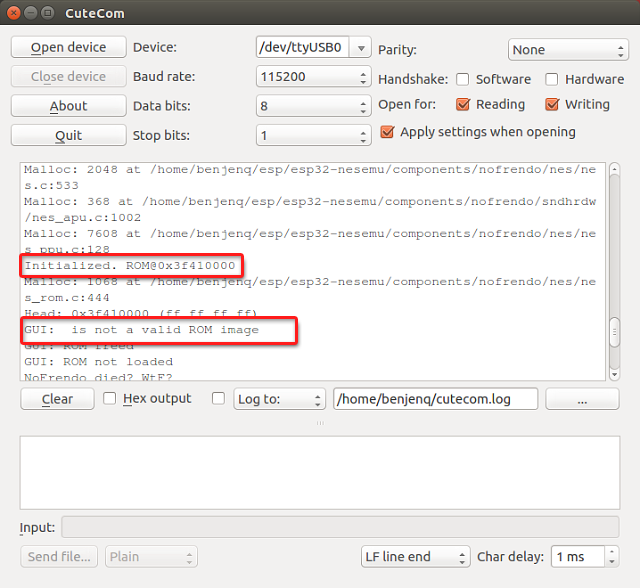Close the CuteCom window
640x588 pixels.
[x=14, y=13]
